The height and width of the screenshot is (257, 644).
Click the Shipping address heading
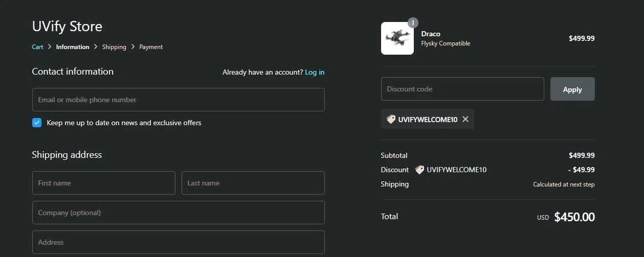(x=67, y=155)
